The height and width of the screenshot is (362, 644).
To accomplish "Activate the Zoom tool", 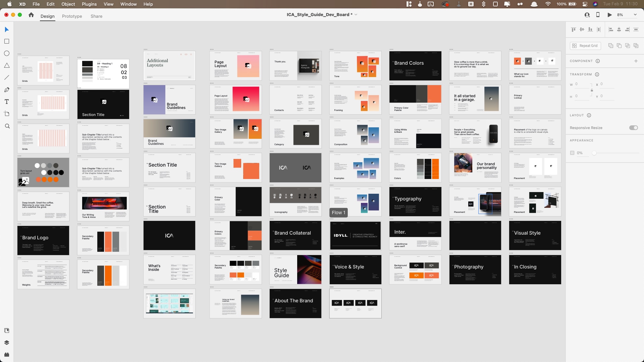I will (x=7, y=126).
